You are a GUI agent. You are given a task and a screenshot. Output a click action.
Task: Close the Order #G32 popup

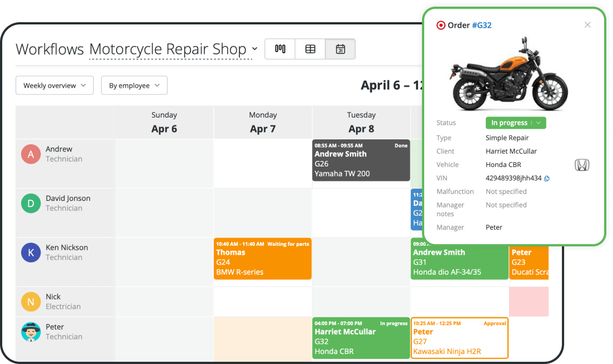point(587,24)
